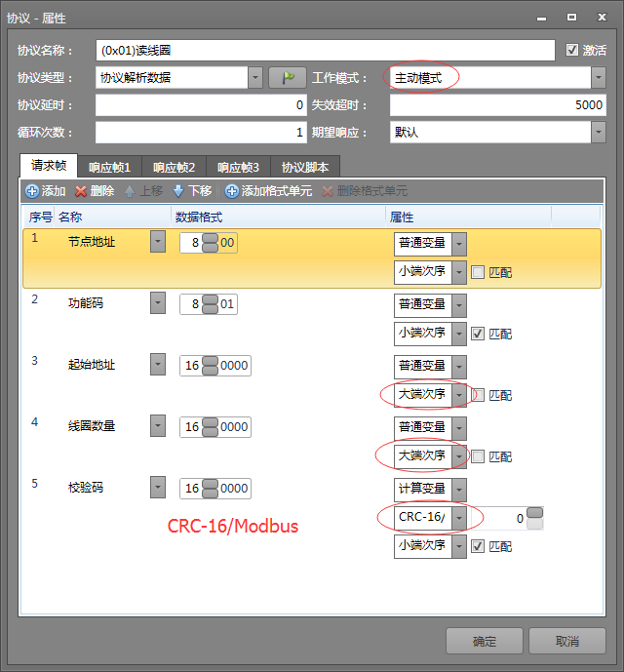The height and width of the screenshot is (672, 624).
Task: Switch to the 响应帧2 tab
Action: click(174, 167)
